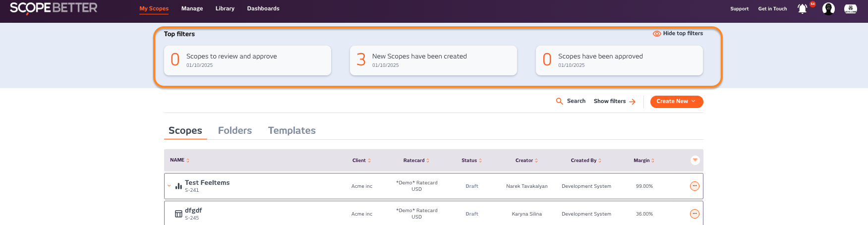Image resolution: width=868 pixels, height=225 pixels.
Task: Open the table column filter icon
Action: point(695,160)
